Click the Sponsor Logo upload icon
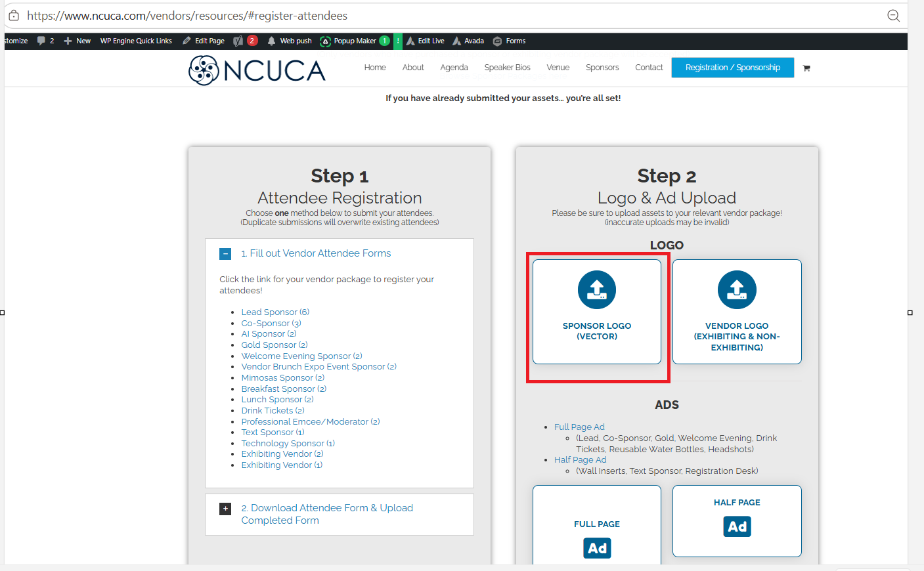The height and width of the screenshot is (571, 924). coord(597,289)
